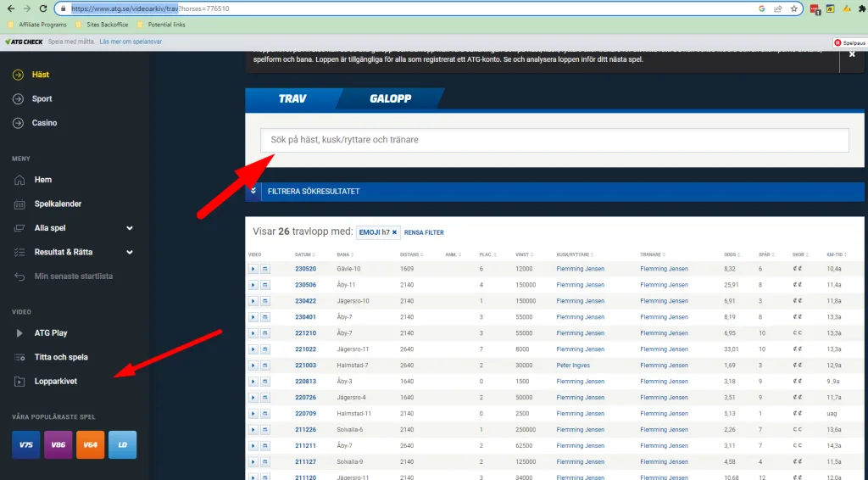This screenshot has height=480, width=868.
Task: Open the Sites Backoffice bookmark folder
Action: pos(103,25)
